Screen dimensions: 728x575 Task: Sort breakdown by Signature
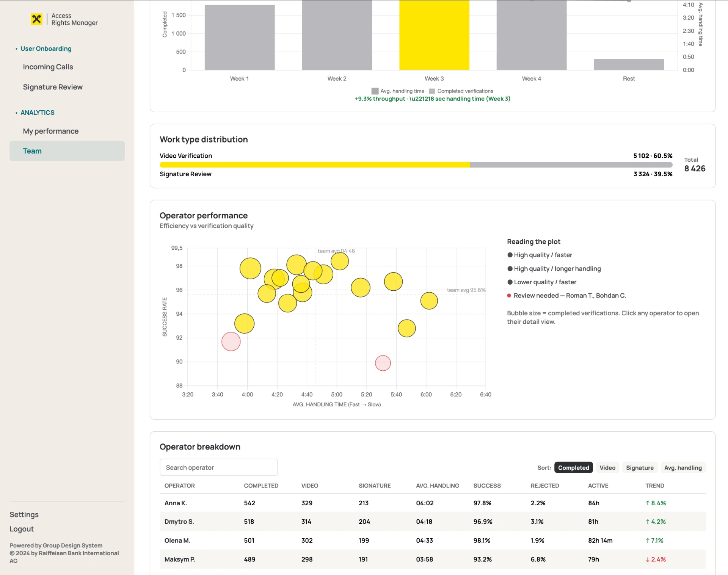640,467
